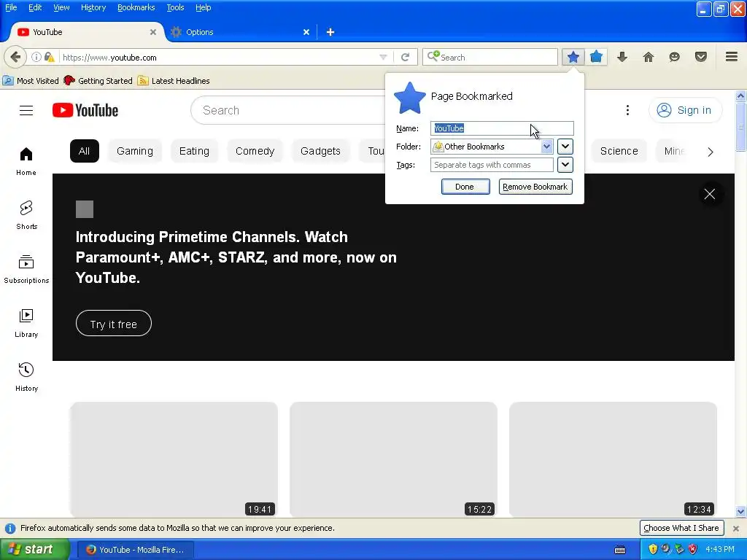Open the Hello chat smiley icon
Viewport: 747px width, 560px height.
[x=674, y=57]
